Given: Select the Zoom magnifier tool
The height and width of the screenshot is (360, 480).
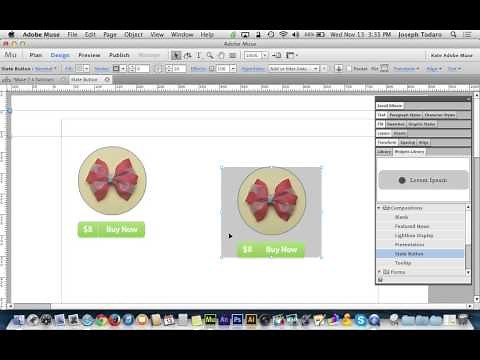Looking at the screenshot, I should pyautogui.click(x=210, y=55).
